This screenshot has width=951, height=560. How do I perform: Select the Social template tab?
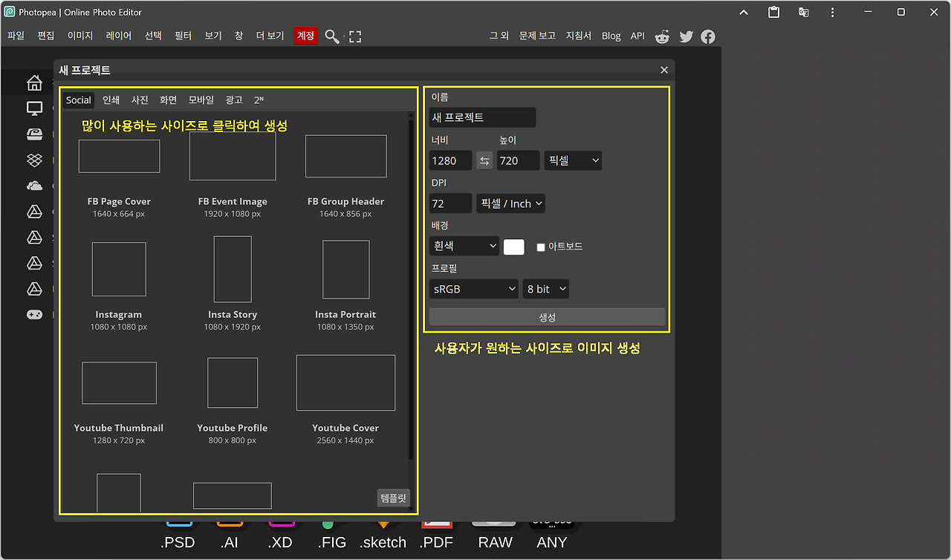(x=79, y=100)
